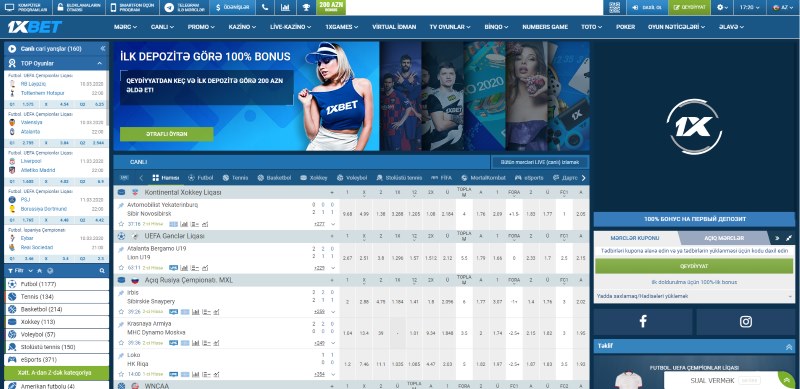Collapse the TOP Oyunlar section
The width and height of the screenshot is (800, 389).
(99, 63)
